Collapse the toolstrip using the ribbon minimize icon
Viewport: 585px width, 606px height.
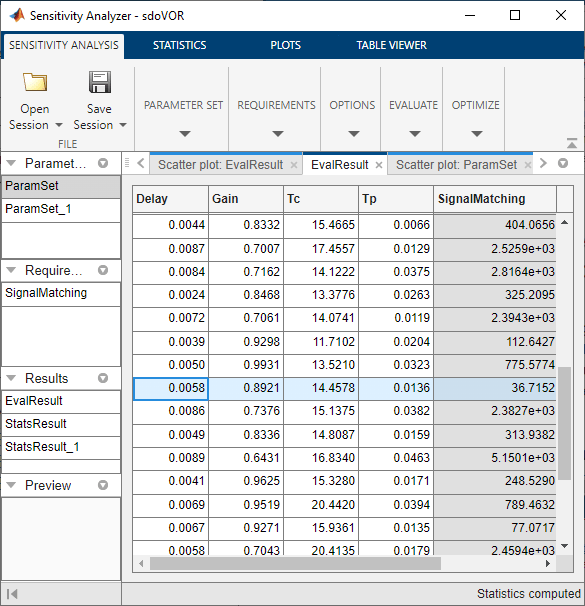point(572,143)
